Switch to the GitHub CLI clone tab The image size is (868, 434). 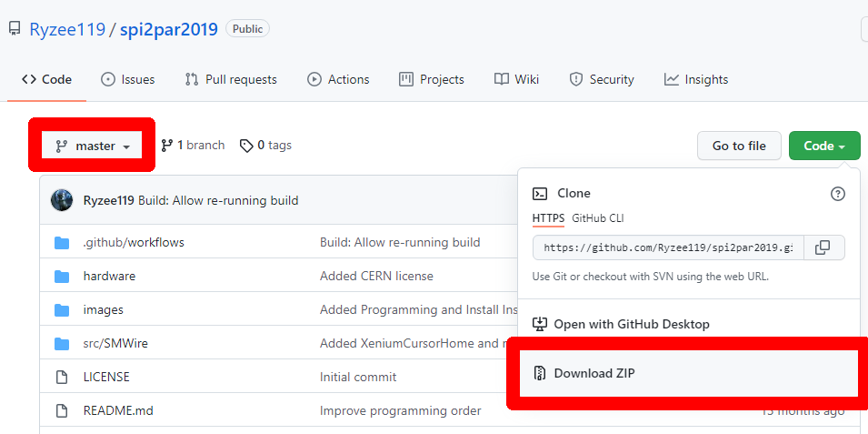click(x=598, y=218)
